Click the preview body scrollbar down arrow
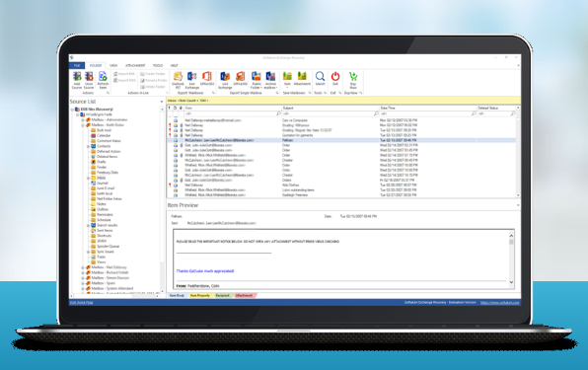588x370 pixels. [x=511, y=282]
